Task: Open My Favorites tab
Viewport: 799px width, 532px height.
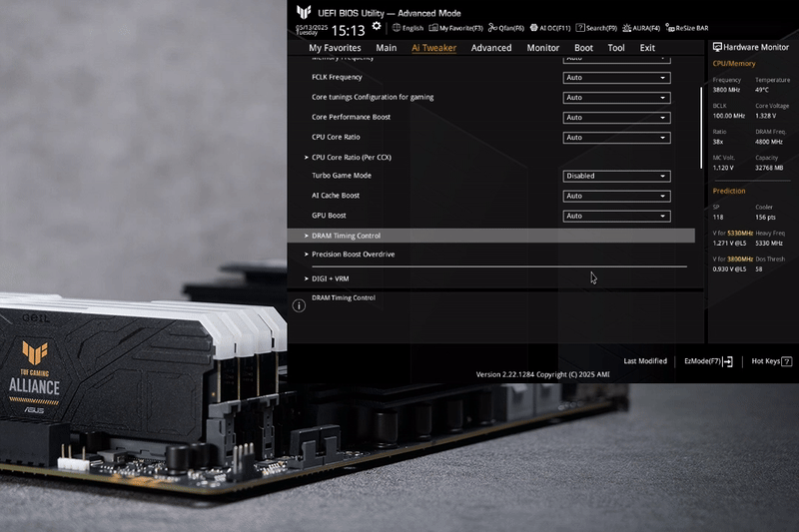Action: point(335,48)
